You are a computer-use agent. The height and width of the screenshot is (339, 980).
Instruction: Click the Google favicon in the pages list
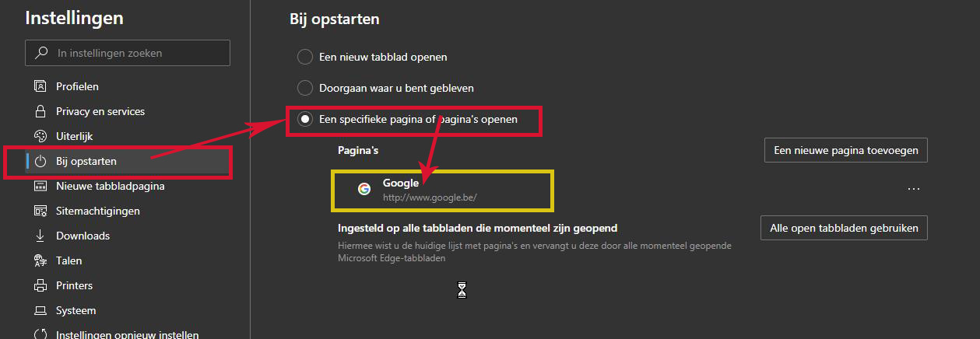point(364,189)
